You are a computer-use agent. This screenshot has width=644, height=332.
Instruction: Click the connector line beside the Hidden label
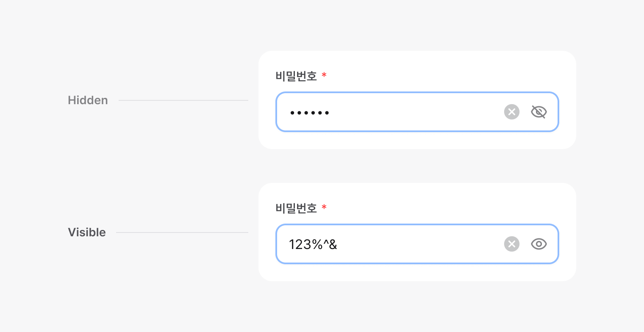coord(183,100)
